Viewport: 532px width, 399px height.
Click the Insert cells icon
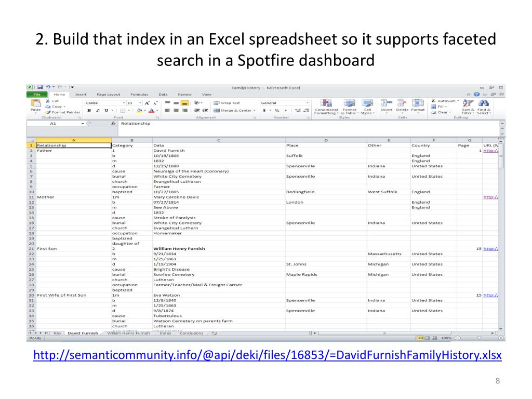pyautogui.click(x=387, y=103)
